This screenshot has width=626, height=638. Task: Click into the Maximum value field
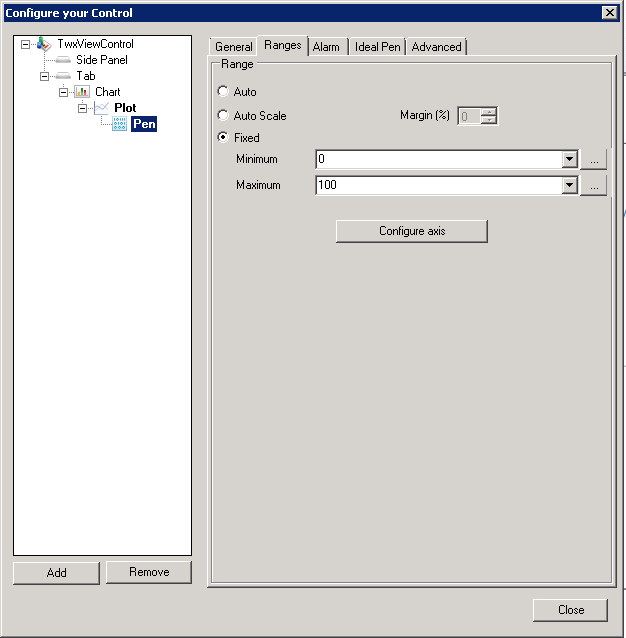pyautogui.click(x=439, y=185)
